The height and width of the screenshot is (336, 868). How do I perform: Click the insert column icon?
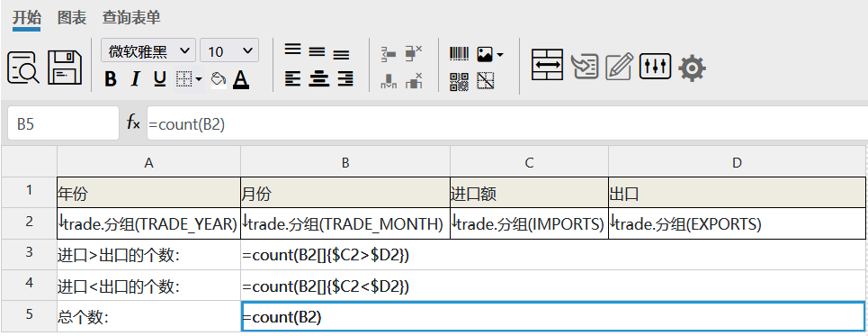(389, 81)
